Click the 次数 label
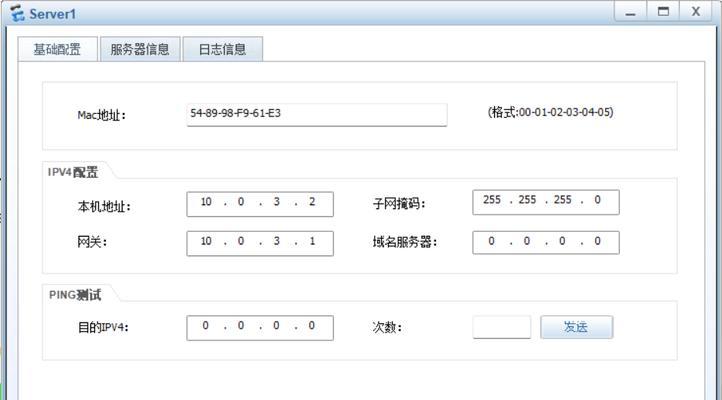 (x=387, y=327)
